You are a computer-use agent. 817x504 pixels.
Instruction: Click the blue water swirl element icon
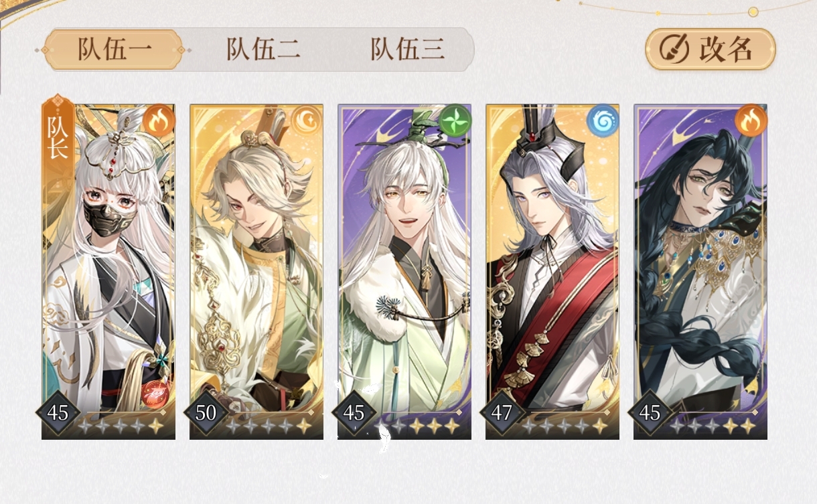[x=603, y=120]
